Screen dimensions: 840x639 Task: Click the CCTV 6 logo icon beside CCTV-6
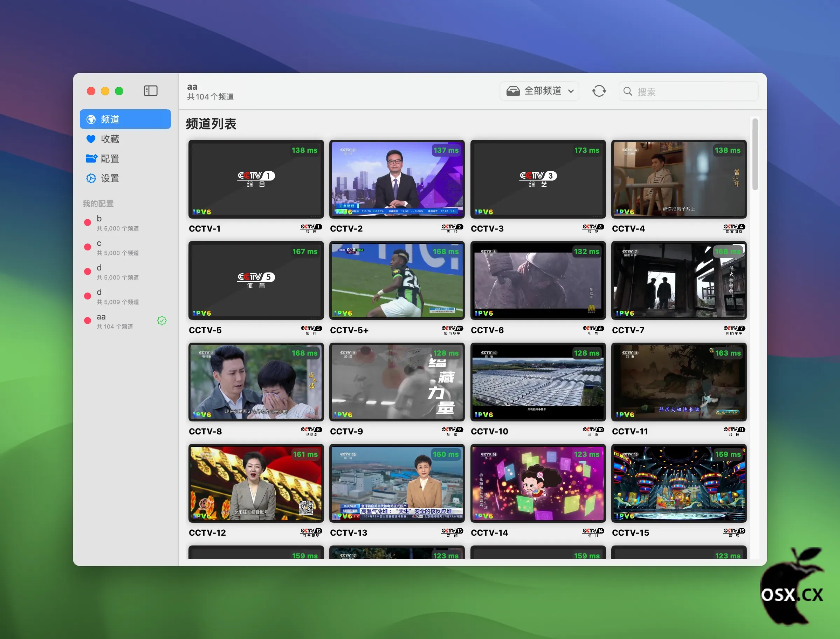coord(593,330)
